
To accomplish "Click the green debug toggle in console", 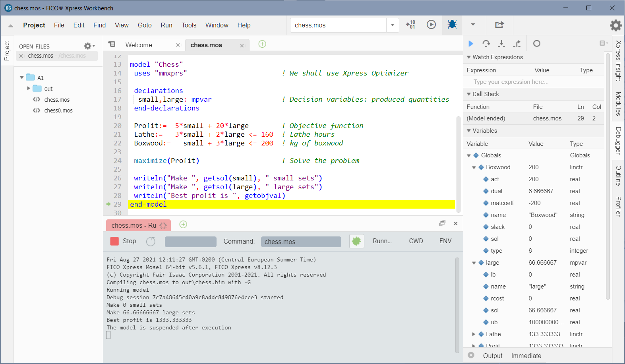I will point(356,241).
